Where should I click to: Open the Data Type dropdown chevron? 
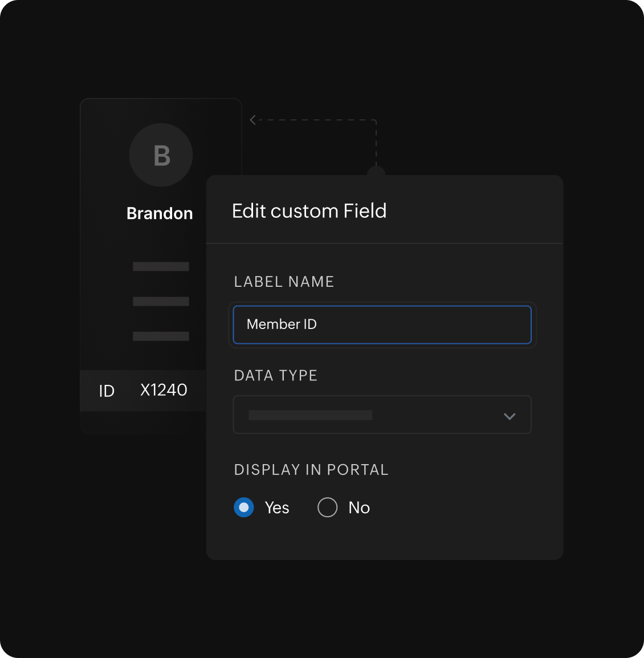pos(510,416)
